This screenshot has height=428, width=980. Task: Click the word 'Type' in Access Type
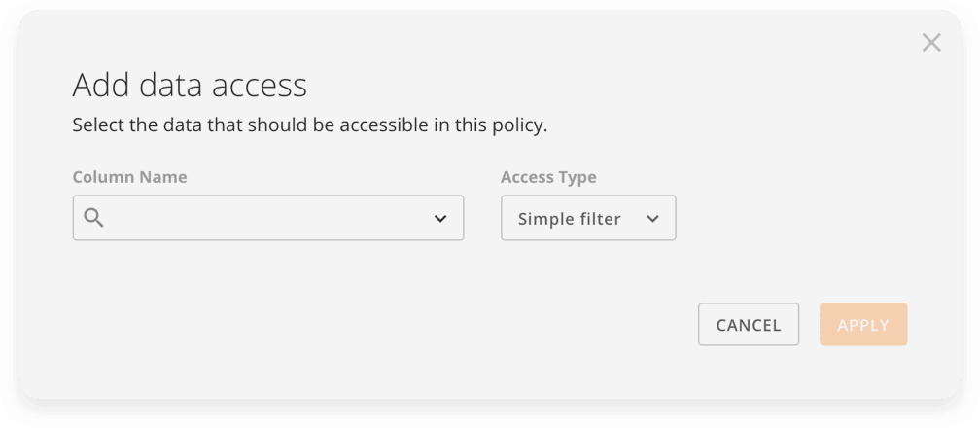[575, 178]
